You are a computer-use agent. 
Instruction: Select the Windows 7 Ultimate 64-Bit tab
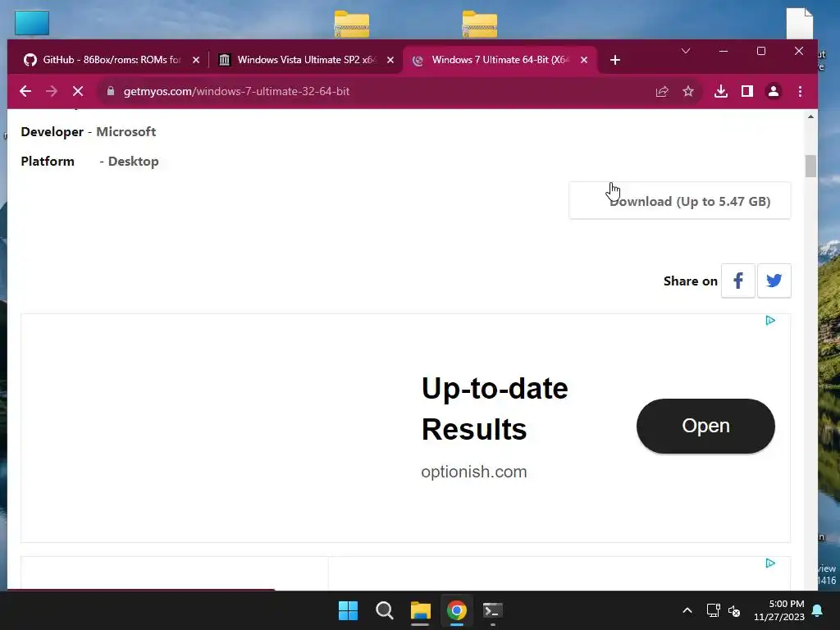click(500, 60)
